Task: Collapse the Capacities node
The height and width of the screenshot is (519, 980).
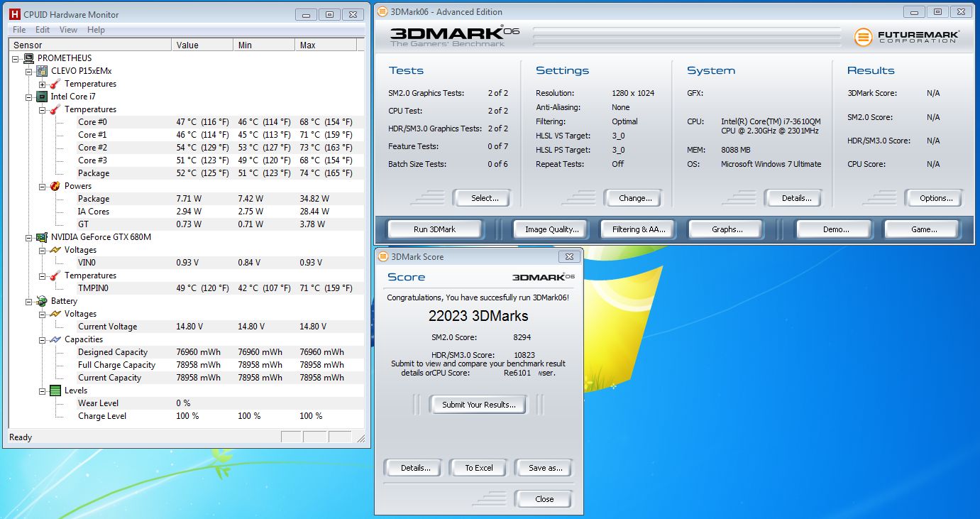Action: [x=43, y=339]
